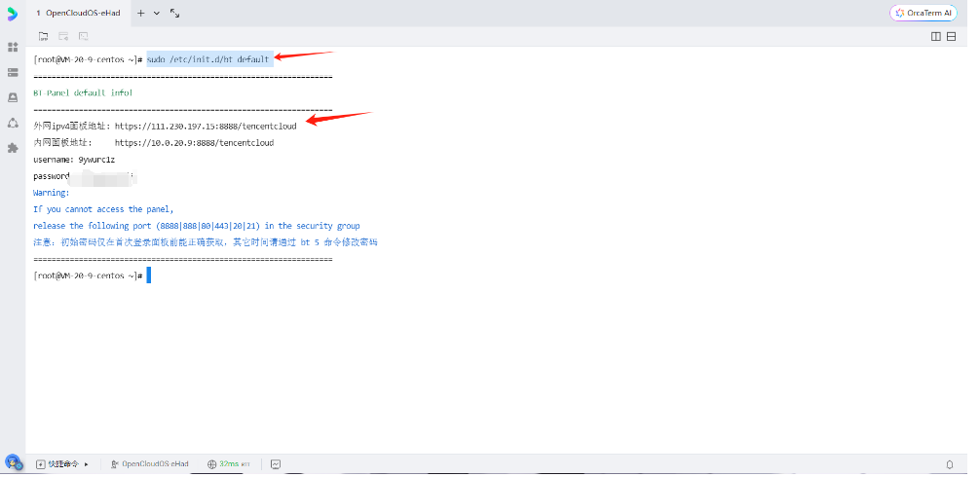This screenshot has height=477, width=980.
Task: Expand the 快捷命令 quick commands menu
Action: (x=87, y=464)
